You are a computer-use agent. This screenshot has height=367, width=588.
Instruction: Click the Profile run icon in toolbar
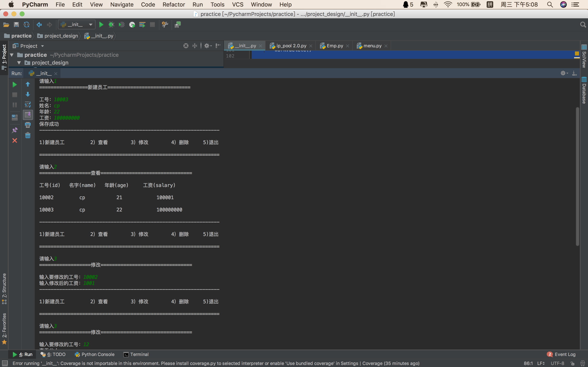(132, 24)
